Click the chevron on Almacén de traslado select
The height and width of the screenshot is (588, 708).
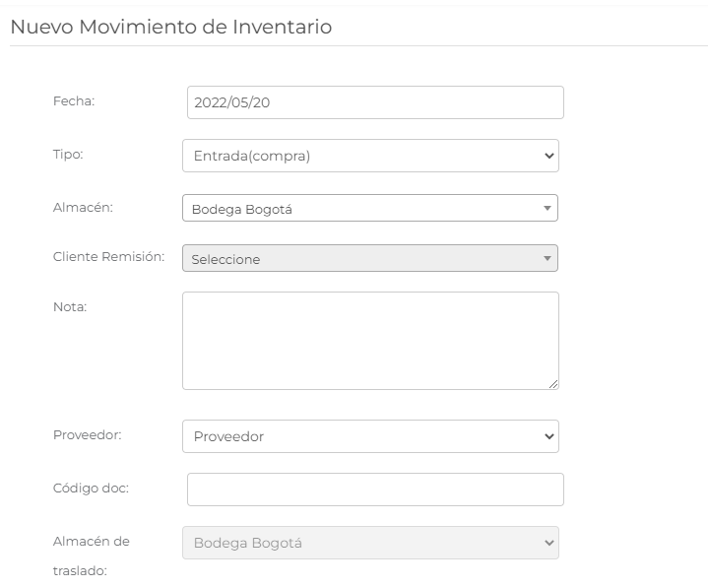tap(548, 543)
